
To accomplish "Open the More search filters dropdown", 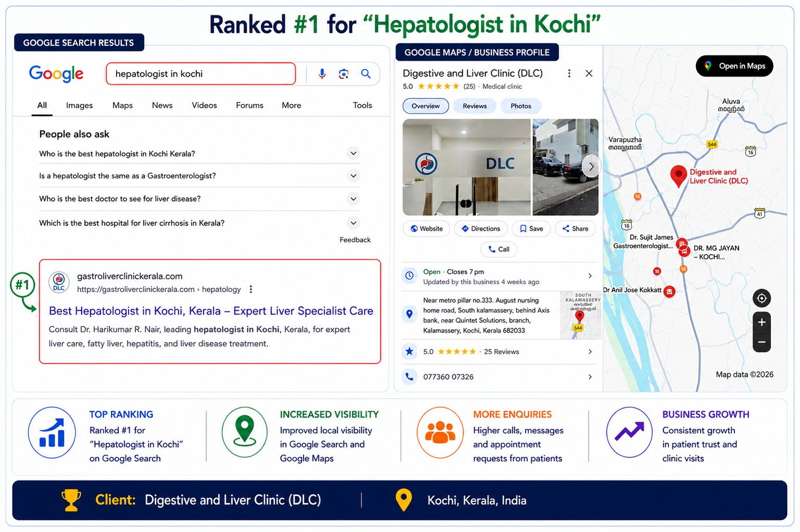I will pyautogui.click(x=291, y=105).
